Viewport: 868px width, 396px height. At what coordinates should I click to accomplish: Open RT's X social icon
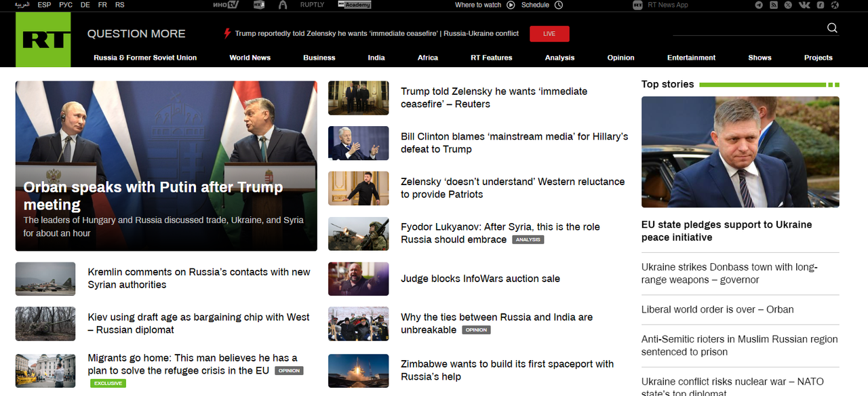point(788,5)
